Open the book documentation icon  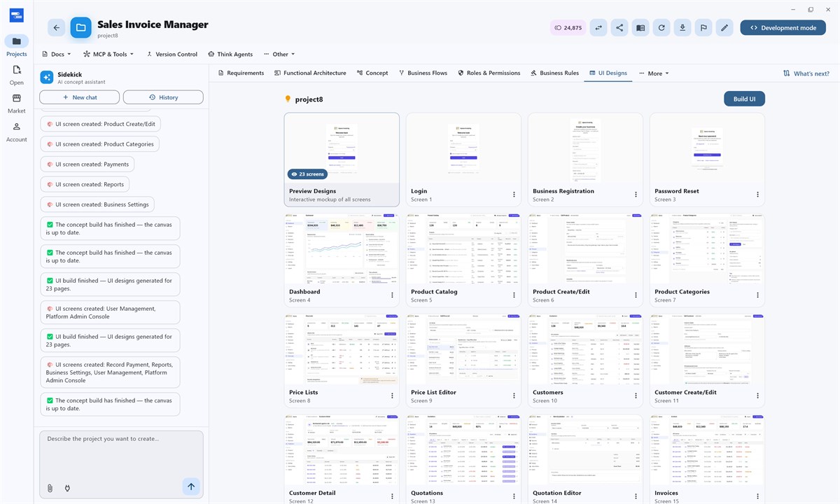coord(640,28)
